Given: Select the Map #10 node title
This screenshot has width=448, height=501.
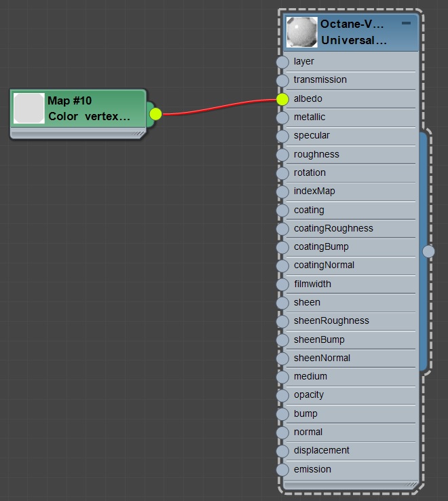Looking at the screenshot, I should (70, 100).
